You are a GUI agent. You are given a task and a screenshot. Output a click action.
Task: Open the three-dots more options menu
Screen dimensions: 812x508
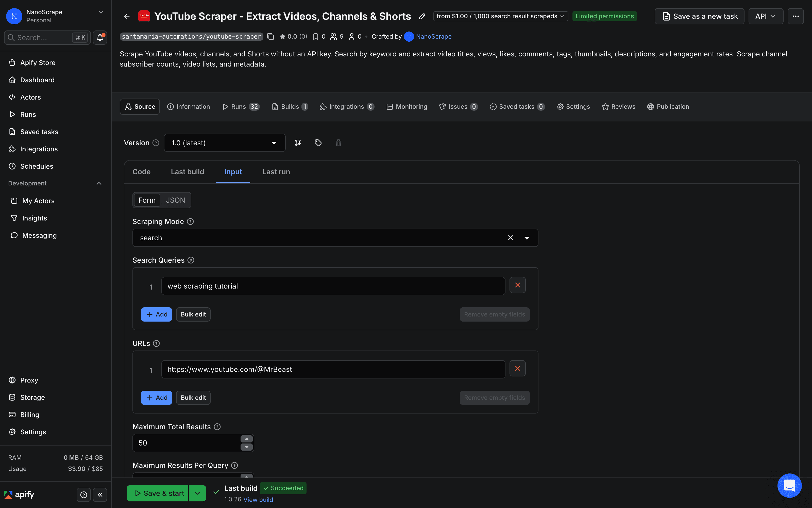(796, 16)
